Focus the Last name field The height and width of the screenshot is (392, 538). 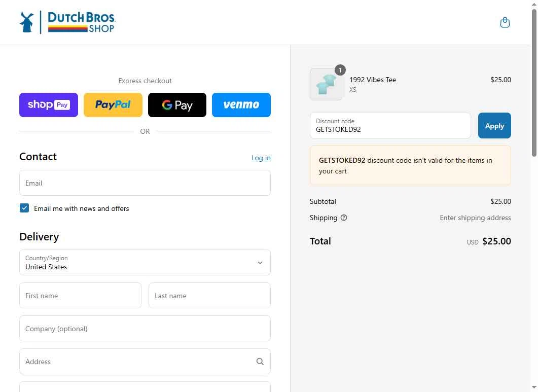[209, 296]
